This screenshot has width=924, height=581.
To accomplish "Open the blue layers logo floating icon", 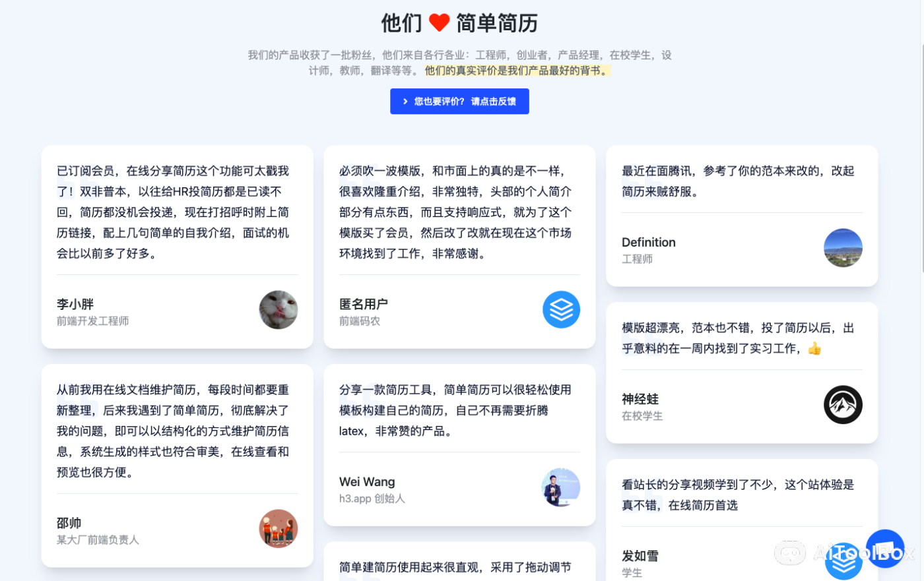I will point(843,561).
